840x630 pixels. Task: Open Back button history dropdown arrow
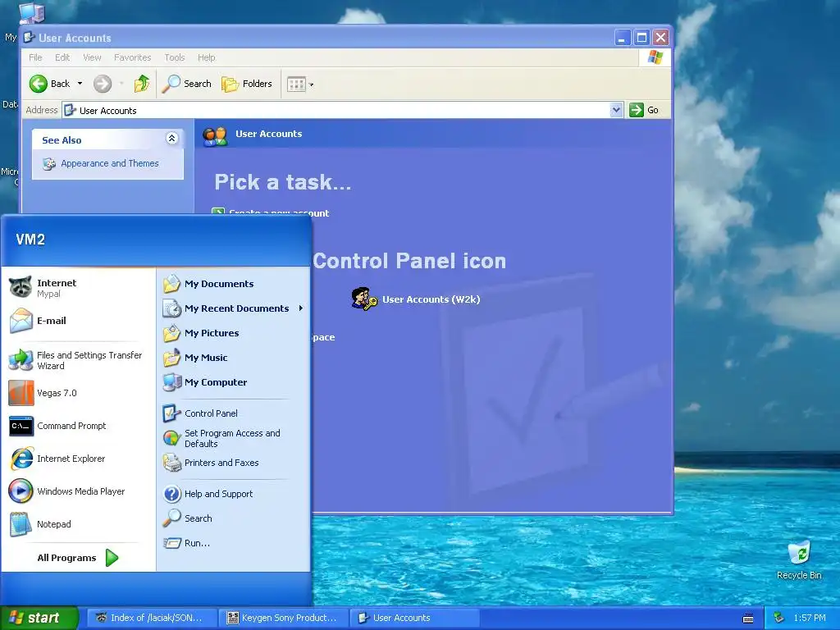click(x=80, y=84)
